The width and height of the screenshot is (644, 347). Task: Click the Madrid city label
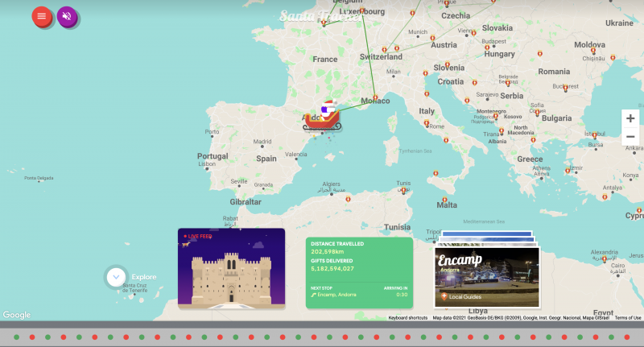[262, 141]
